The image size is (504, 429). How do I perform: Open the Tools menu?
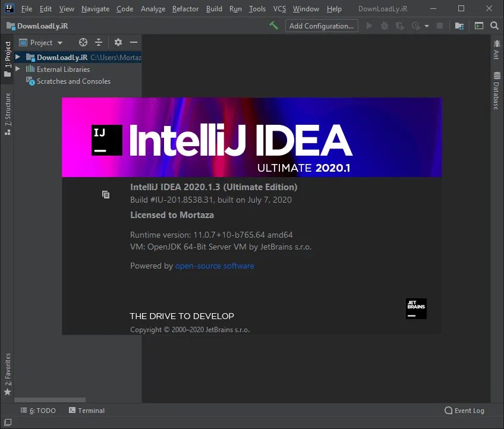(257, 9)
